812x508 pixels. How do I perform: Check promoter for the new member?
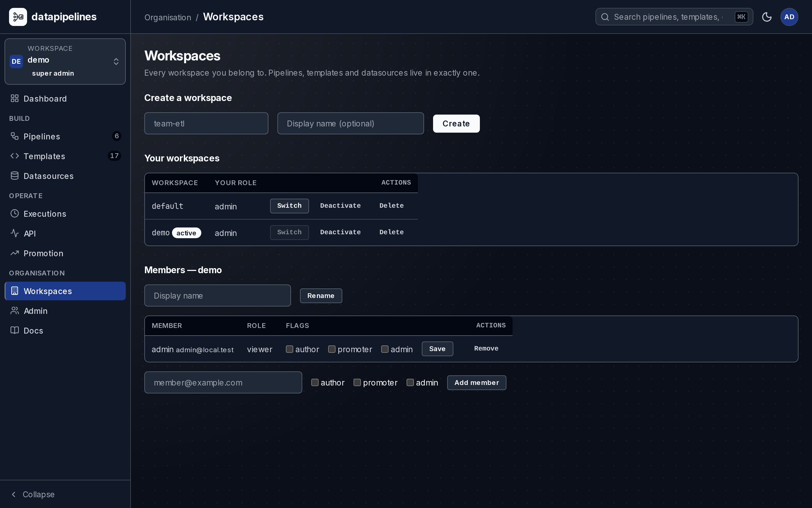point(357,382)
